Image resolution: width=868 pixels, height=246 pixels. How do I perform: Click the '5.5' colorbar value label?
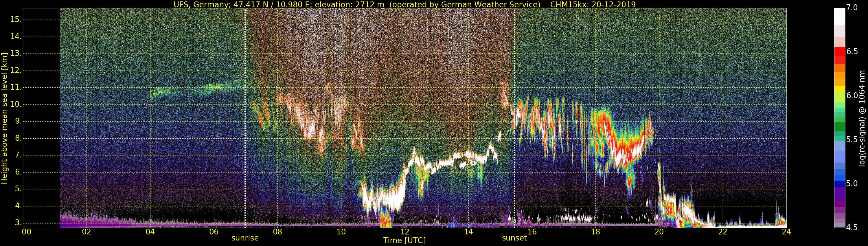(852, 139)
